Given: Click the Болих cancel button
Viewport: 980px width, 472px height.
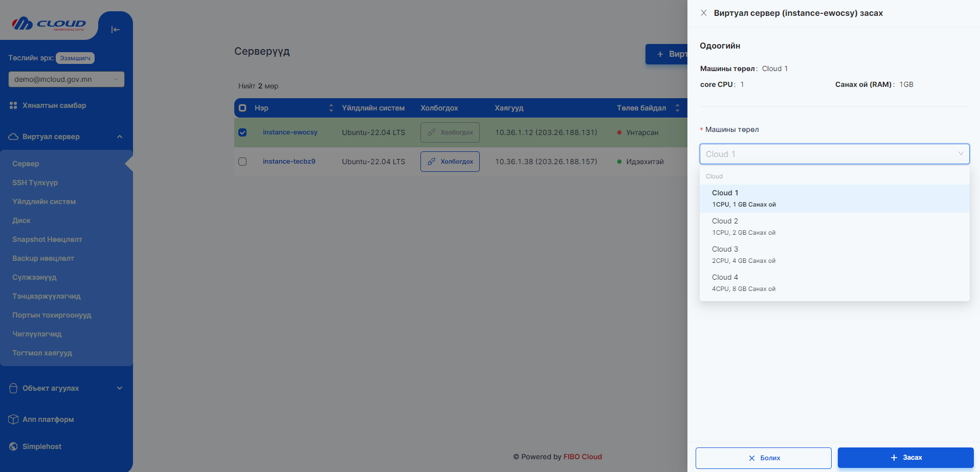Looking at the screenshot, I should (x=763, y=458).
